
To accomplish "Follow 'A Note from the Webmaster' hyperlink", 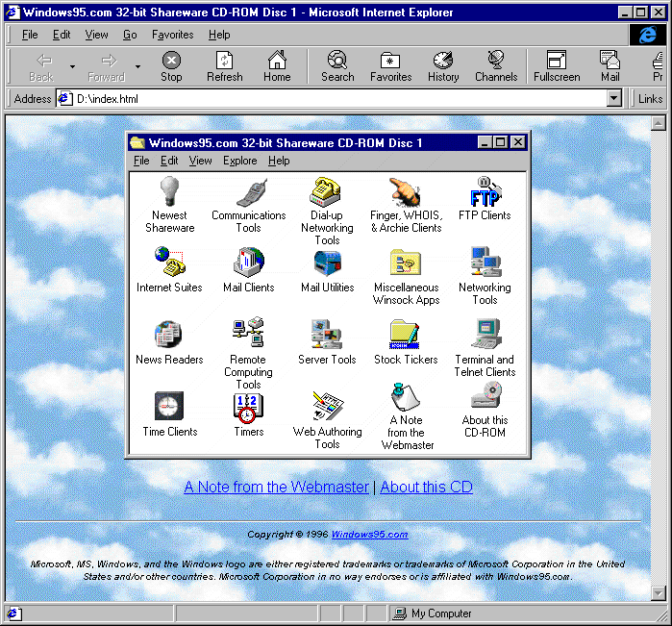I will click(277, 487).
